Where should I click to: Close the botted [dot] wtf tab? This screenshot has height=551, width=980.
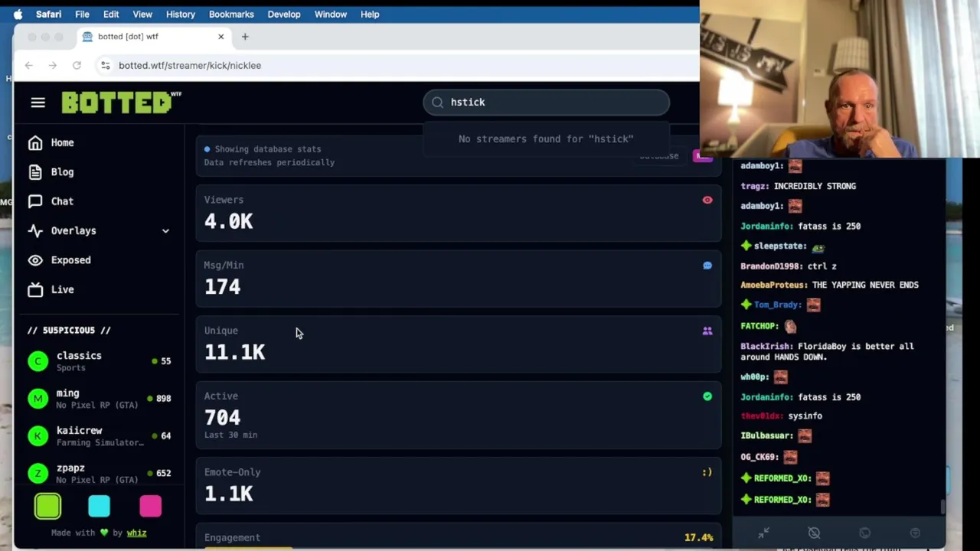click(220, 37)
